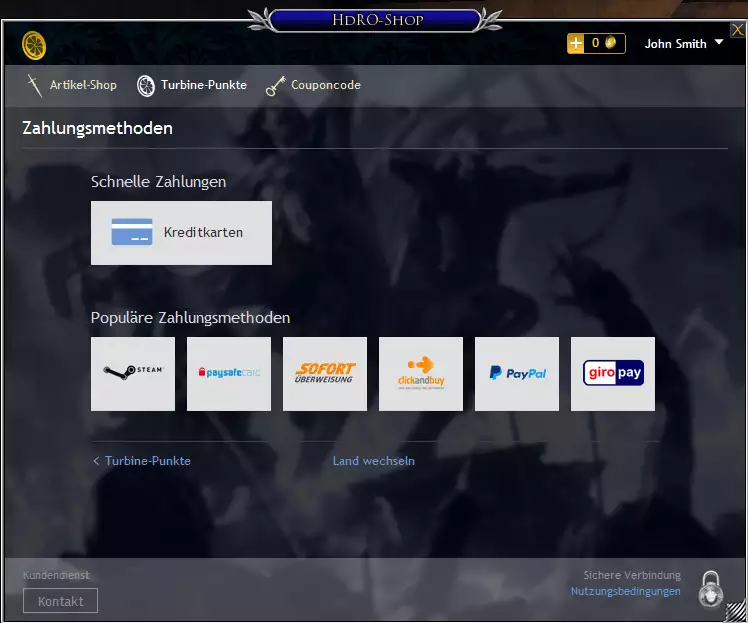
Task: Choose clickandbuy payment method
Action: pos(421,374)
